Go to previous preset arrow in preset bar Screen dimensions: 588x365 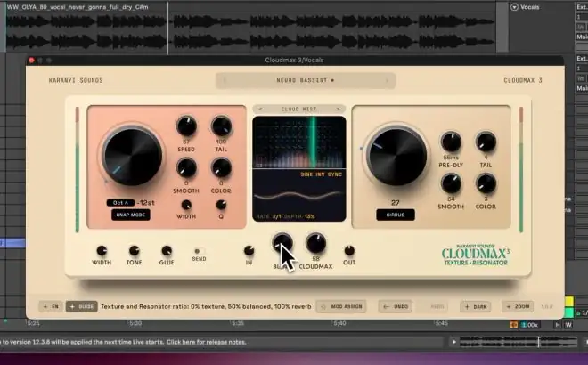225,80
